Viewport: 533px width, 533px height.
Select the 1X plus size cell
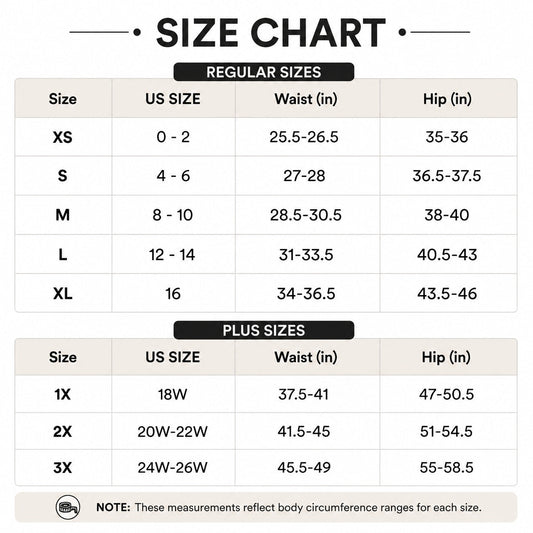(63, 394)
